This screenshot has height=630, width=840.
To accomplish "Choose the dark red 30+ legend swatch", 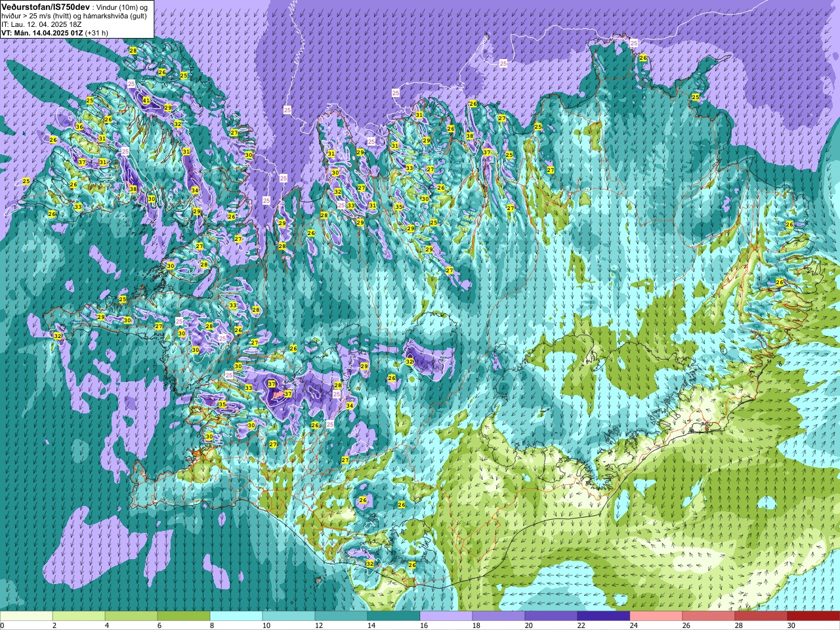I will tap(814, 616).
